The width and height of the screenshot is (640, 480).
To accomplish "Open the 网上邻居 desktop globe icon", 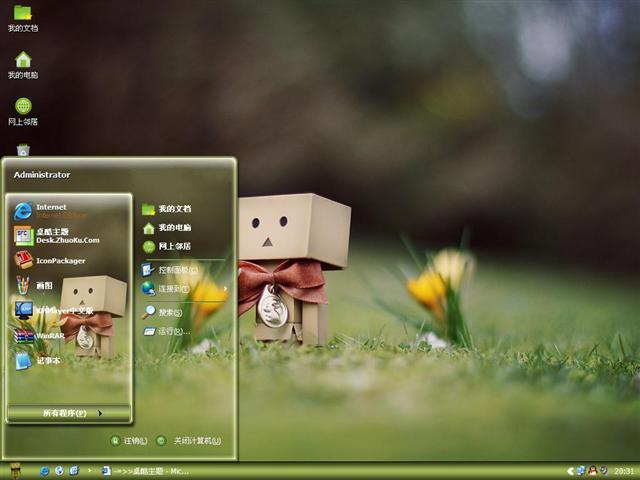I will pyautogui.click(x=23, y=112).
